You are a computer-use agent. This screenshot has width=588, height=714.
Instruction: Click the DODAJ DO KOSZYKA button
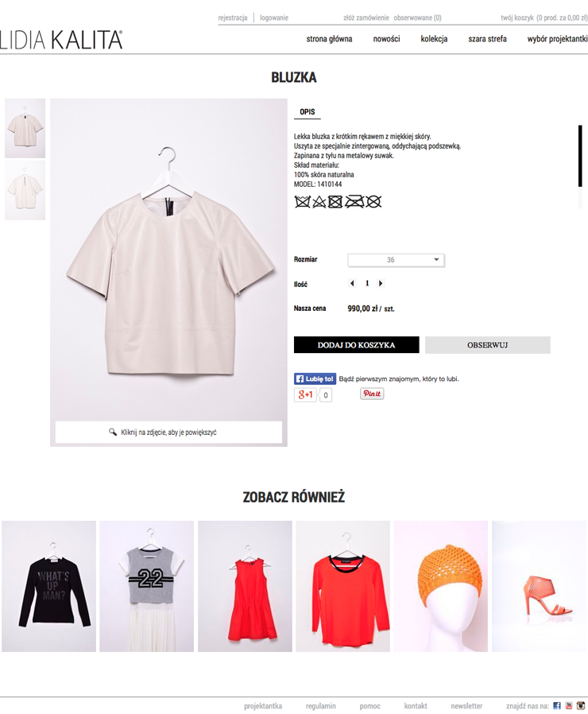pos(356,345)
